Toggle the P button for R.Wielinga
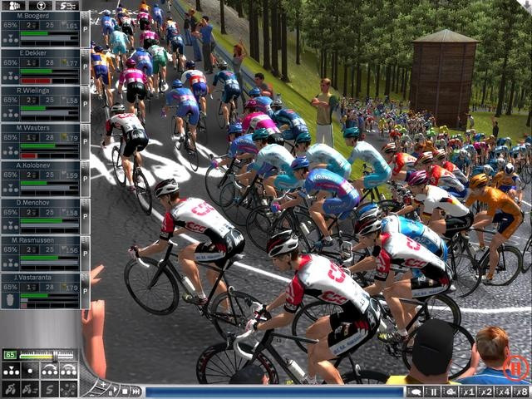The width and height of the screenshot is (532, 399). [85, 104]
